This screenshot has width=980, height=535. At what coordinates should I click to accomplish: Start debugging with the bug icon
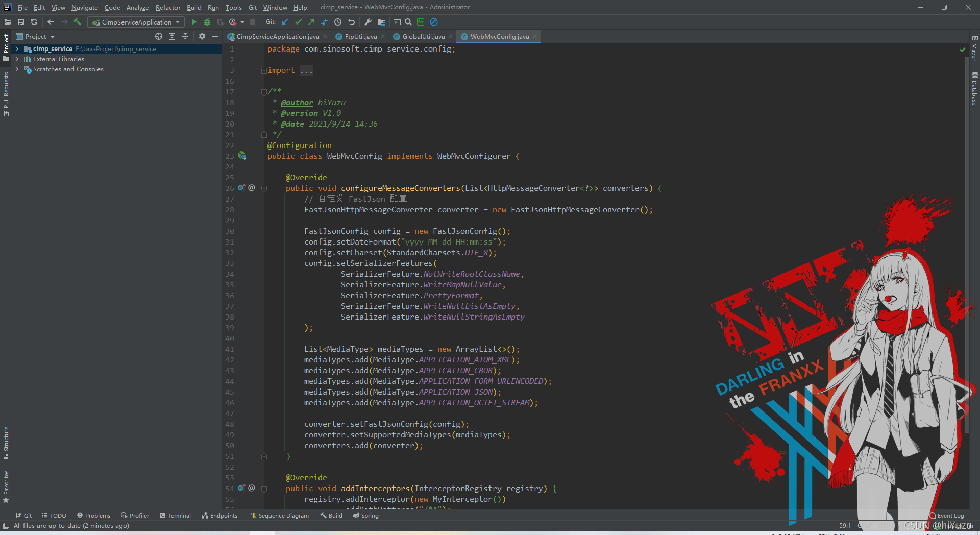coord(207,22)
